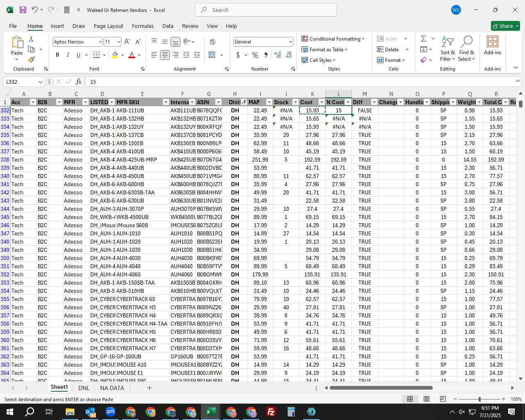Click the Paste clipboard icon
This screenshot has width=525, height=420.
pos(17,42)
